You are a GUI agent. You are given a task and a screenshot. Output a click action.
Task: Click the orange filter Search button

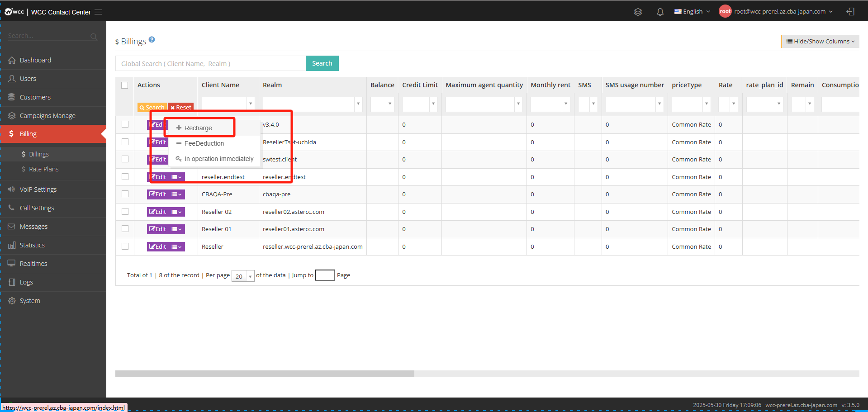click(x=152, y=107)
